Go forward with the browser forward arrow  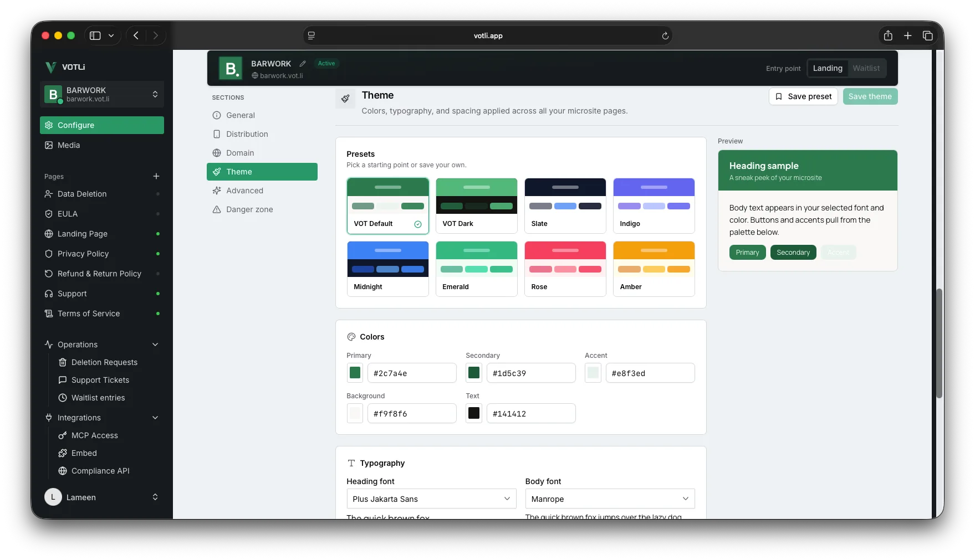(155, 35)
